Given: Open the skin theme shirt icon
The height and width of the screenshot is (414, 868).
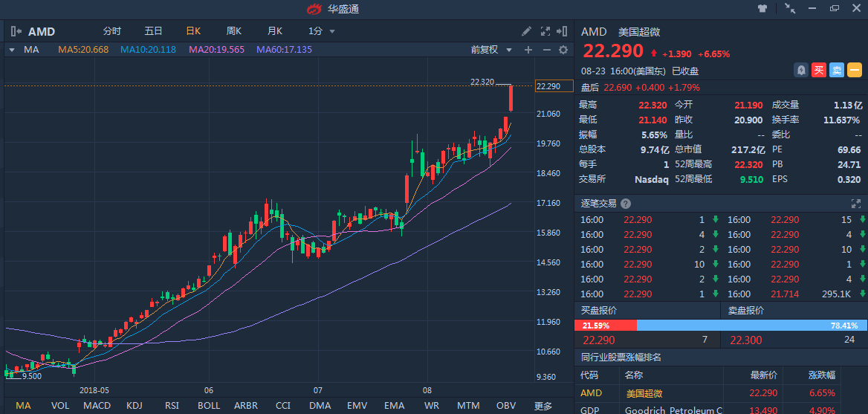Looking at the screenshot, I should pos(762,8).
